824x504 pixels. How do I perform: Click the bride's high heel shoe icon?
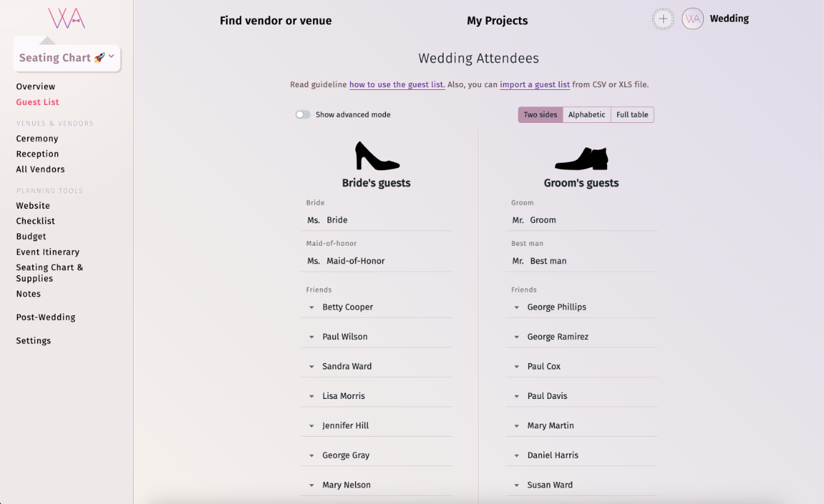tap(376, 156)
